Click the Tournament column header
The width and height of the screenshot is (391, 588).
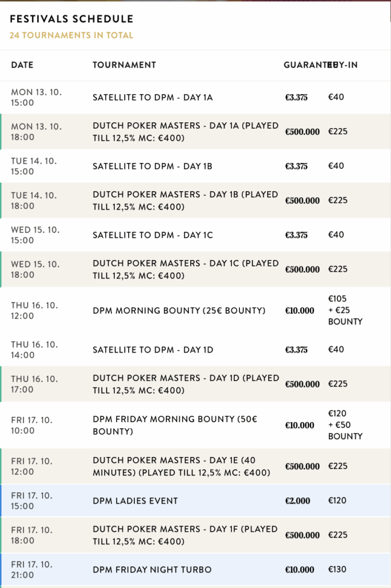coord(124,65)
